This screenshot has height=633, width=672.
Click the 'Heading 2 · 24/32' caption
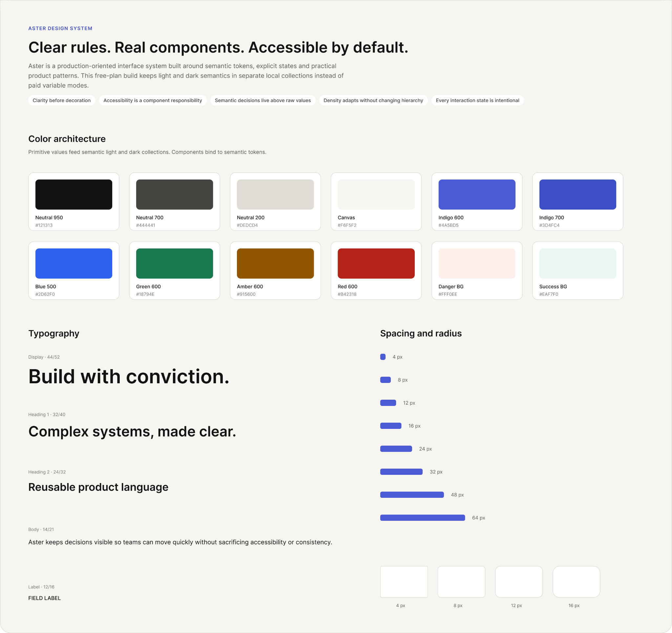point(47,472)
